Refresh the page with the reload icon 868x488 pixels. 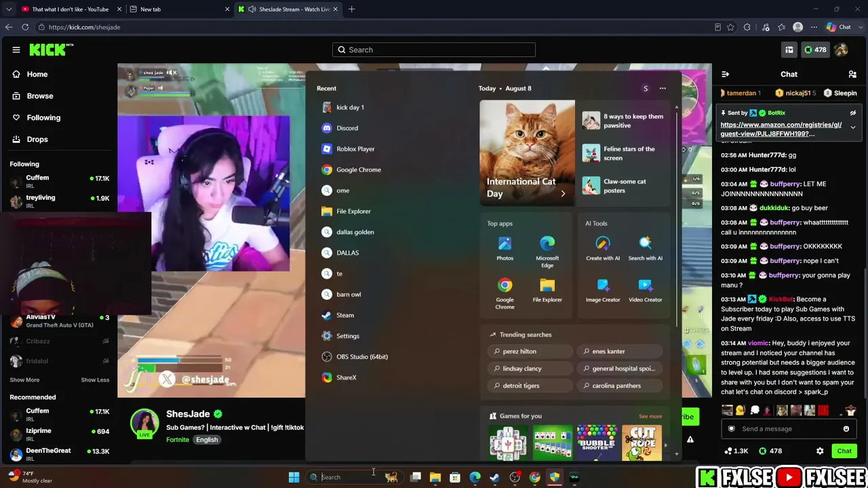tap(25, 27)
